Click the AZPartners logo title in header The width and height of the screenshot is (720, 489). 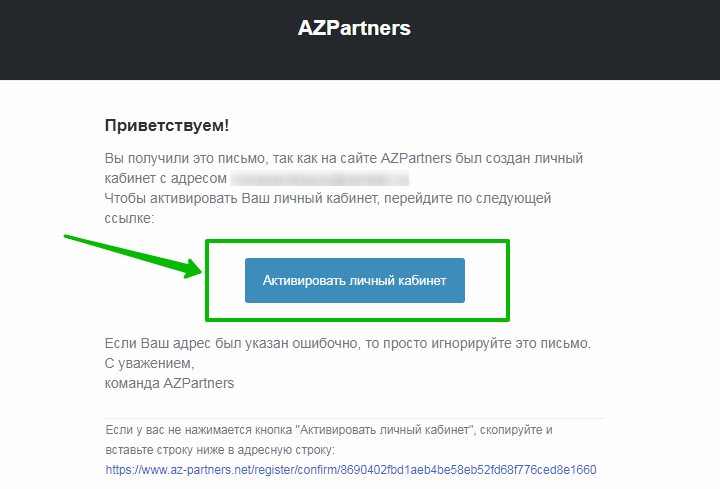[x=354, y=28]
